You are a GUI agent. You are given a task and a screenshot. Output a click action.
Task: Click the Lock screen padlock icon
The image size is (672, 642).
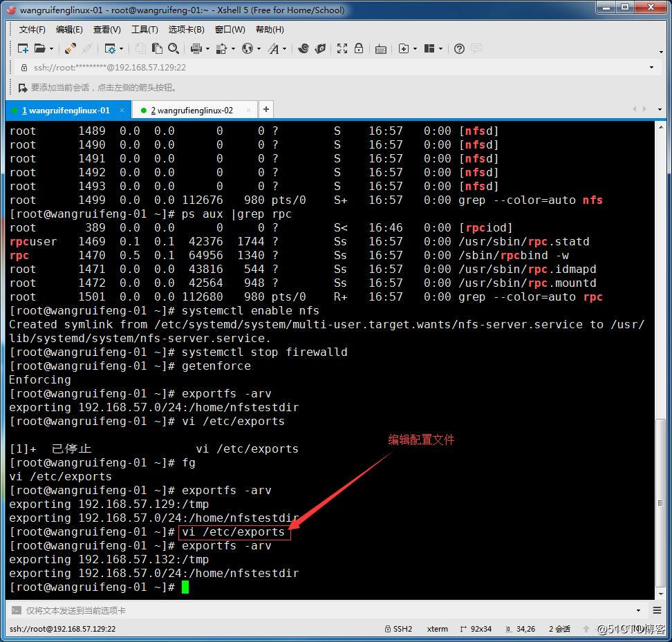(x=359, y=48)
